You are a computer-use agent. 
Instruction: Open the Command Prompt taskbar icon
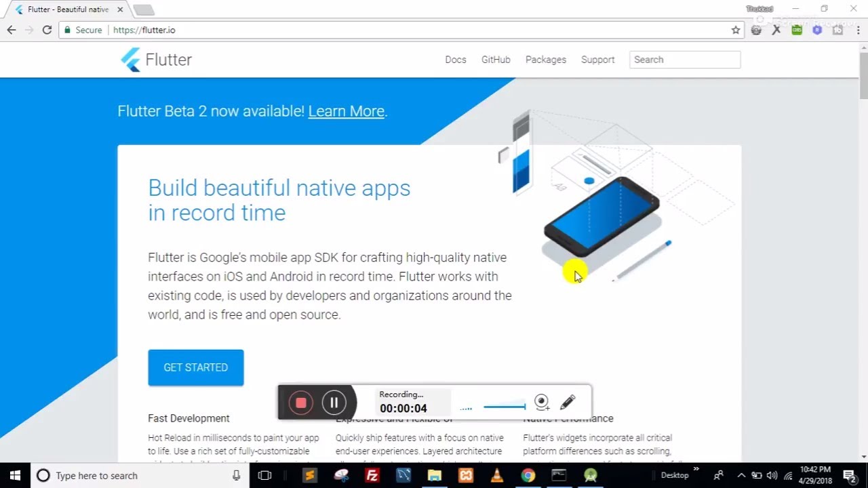click(559, 475)
